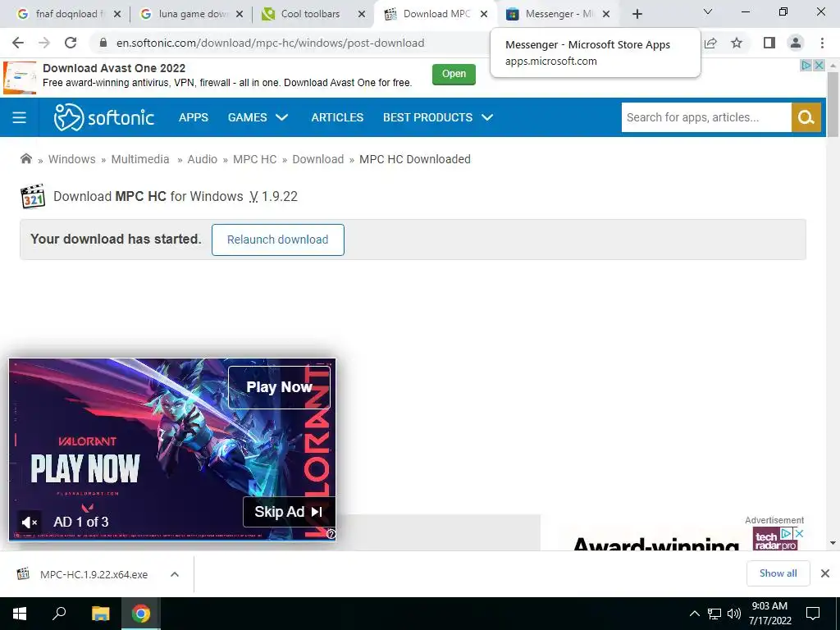Screen dimensions: 840x630
Task: Open File Explorer from the taskbar
Action: (x=100, y=614)
